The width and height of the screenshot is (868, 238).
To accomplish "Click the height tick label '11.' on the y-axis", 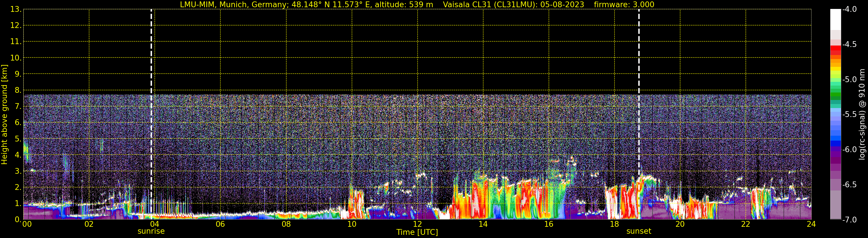I will (16, 42).
